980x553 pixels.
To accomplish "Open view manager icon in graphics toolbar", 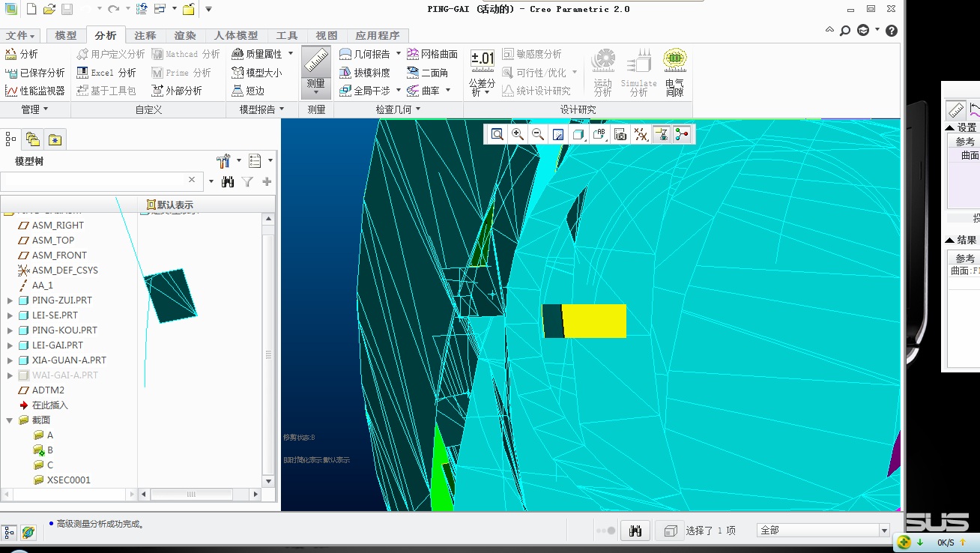I will pos(620,134).
